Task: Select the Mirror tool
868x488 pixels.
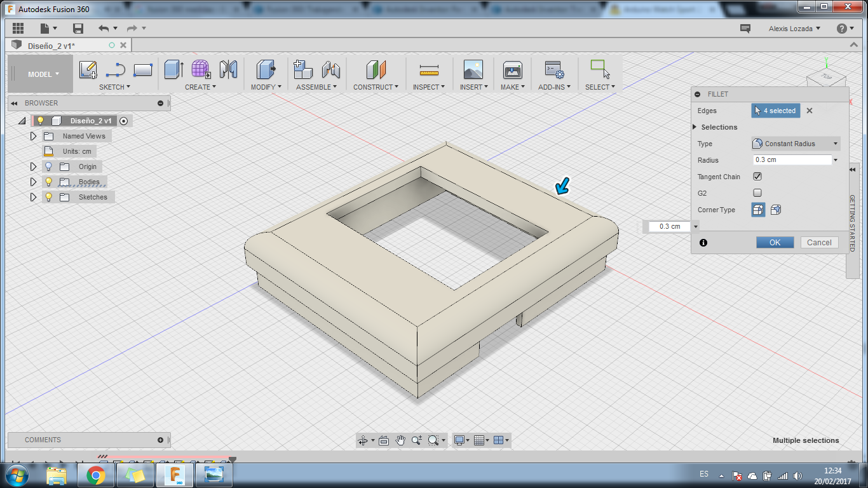Action: pos(228,69)
